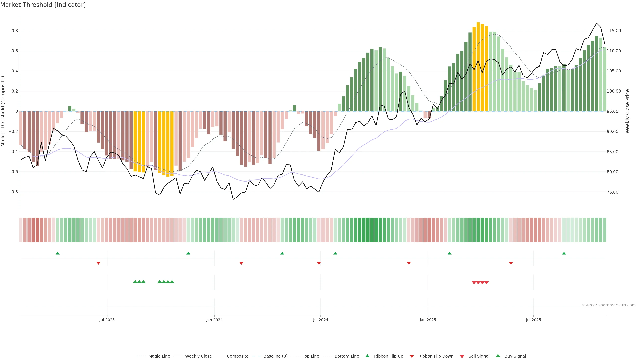The image size is (644, 362).
Task: Click the Jan 2024 x-axis label
Action: click(214, 320)
